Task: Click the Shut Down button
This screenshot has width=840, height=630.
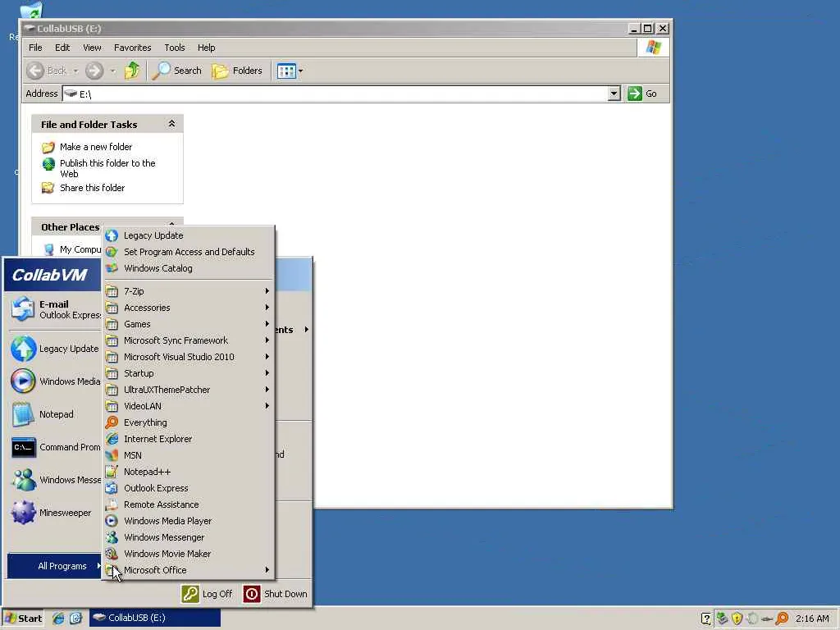Action: [276, 594]
